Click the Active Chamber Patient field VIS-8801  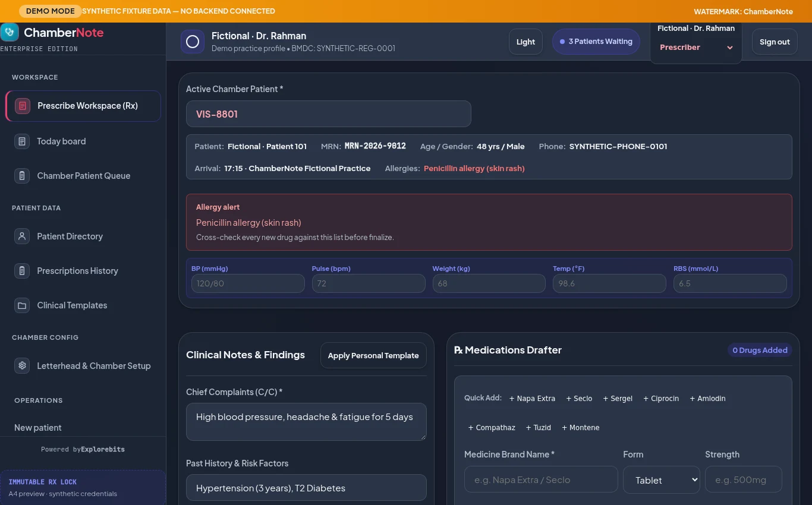(x=329, y=114)
